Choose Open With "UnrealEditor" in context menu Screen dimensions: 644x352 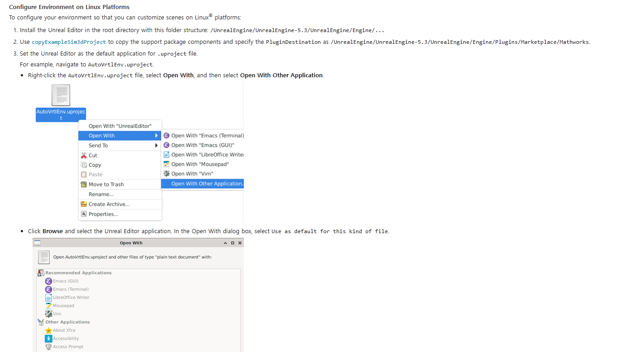pyautogui.click(x=120, y=126)
